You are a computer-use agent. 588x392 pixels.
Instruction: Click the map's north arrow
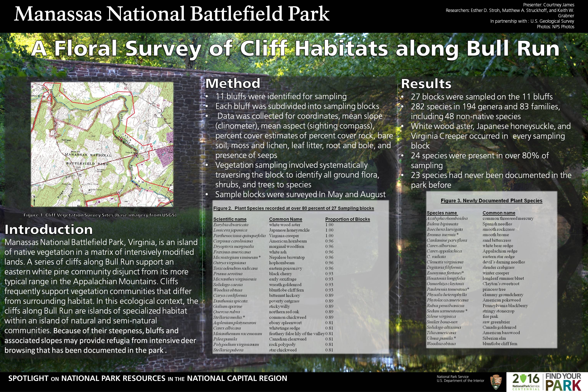(x=34, y=200)
